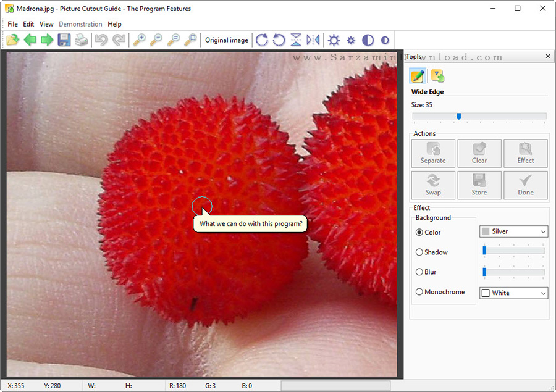Zoom in with the plus magnifier

[x=139, y=40]
